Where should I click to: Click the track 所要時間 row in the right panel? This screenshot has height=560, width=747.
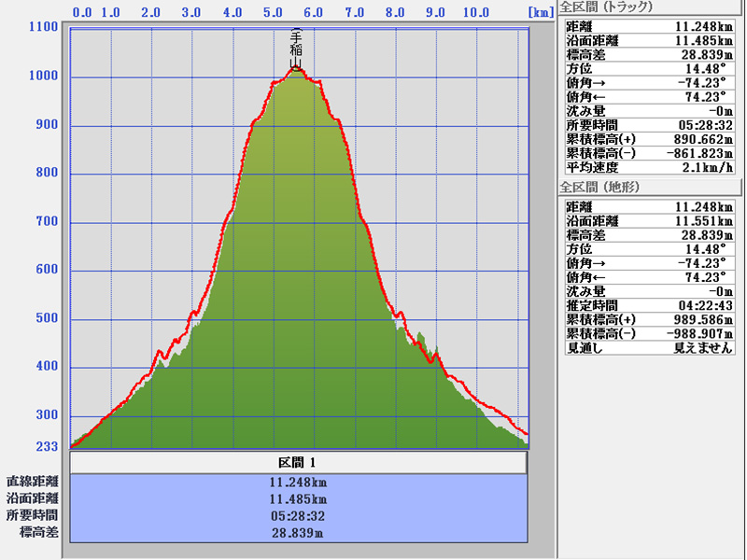tap(652, 125)
